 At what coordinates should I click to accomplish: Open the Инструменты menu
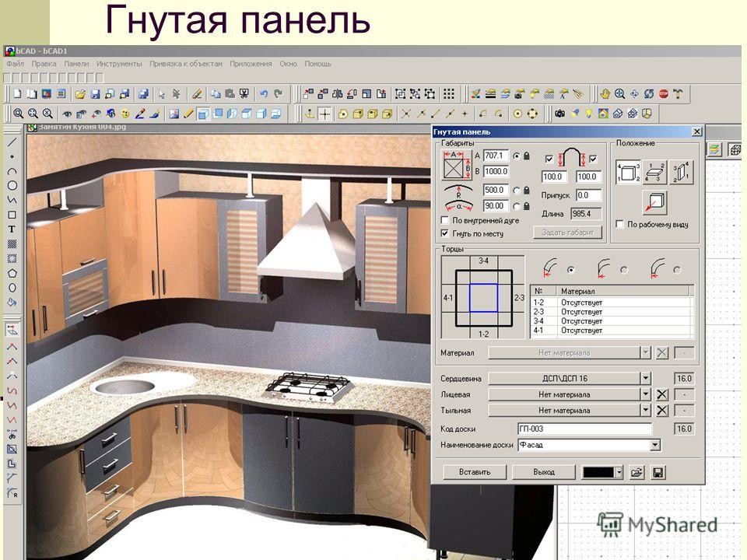click(x=119, y=63)
